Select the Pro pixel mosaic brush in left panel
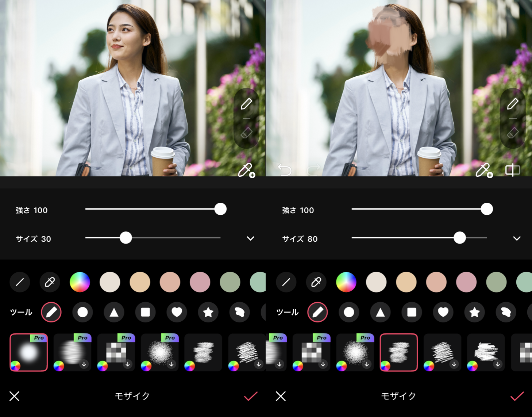This screenshot has height=417, width=532. point(116,352)
